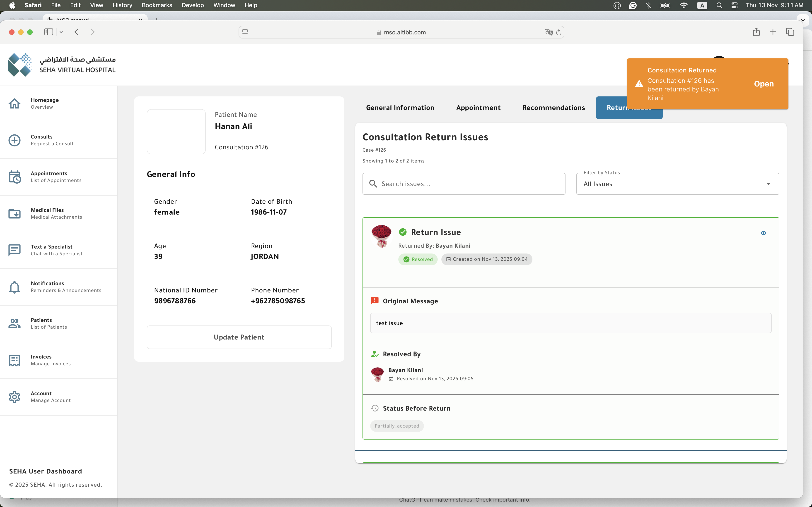The width and height of the screenshot is (812, 507).
Task: Click the Homepage house icon in sidebar
Action: coord(14,103)
